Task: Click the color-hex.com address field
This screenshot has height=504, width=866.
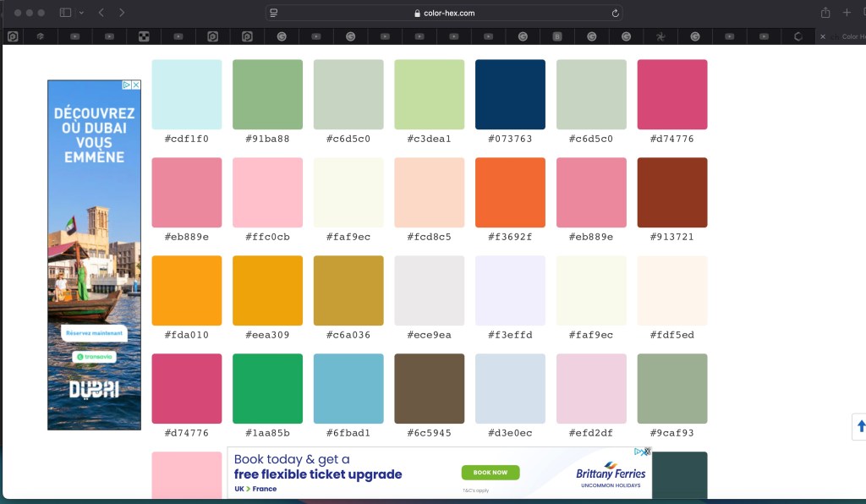Action: click(444, 13)
